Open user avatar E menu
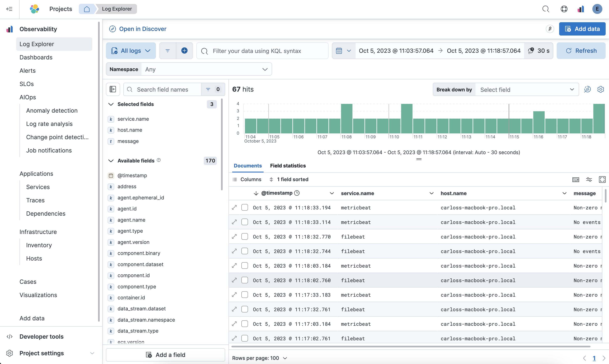609x364 pixels. 597,9
